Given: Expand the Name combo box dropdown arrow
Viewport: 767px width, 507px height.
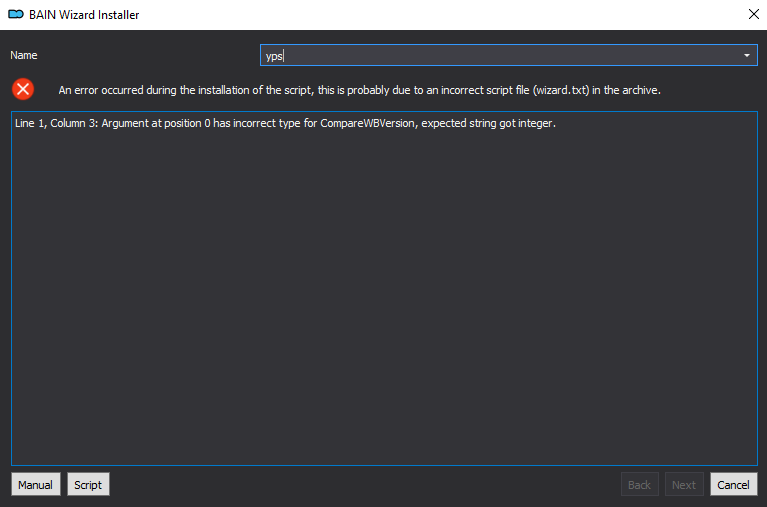Looking at the screenshot, I should tap(746, 55).
